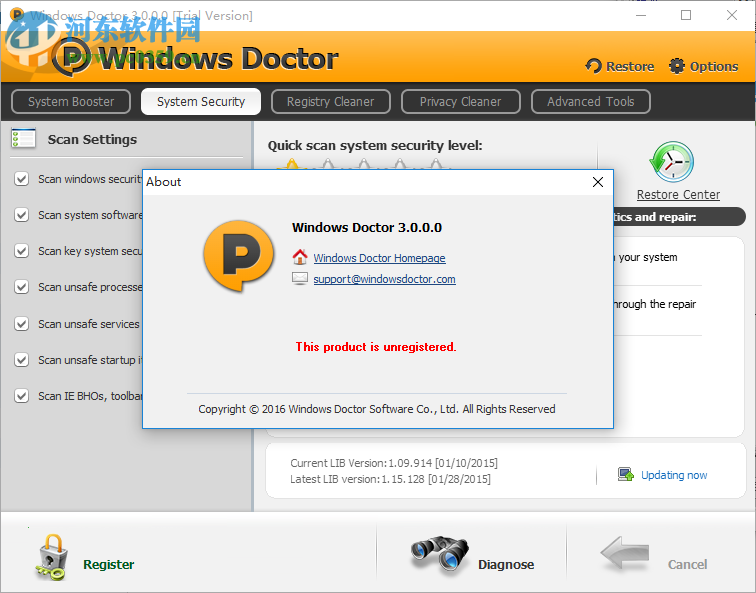Click the Options gear icon
This screenshot has width=756, height=593.
click(677, 66)
